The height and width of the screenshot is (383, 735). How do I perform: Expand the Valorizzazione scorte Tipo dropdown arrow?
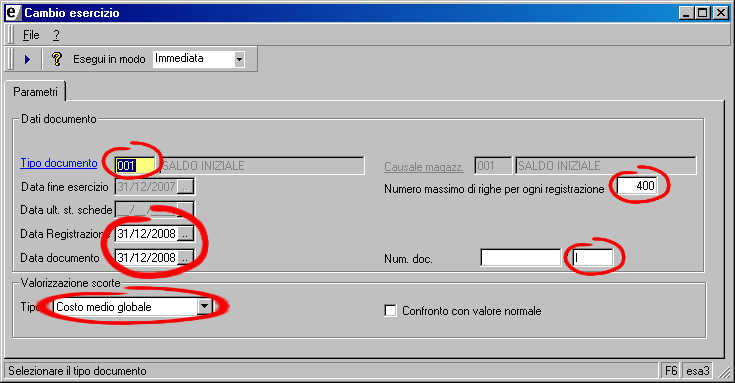(x=204, y=307)
